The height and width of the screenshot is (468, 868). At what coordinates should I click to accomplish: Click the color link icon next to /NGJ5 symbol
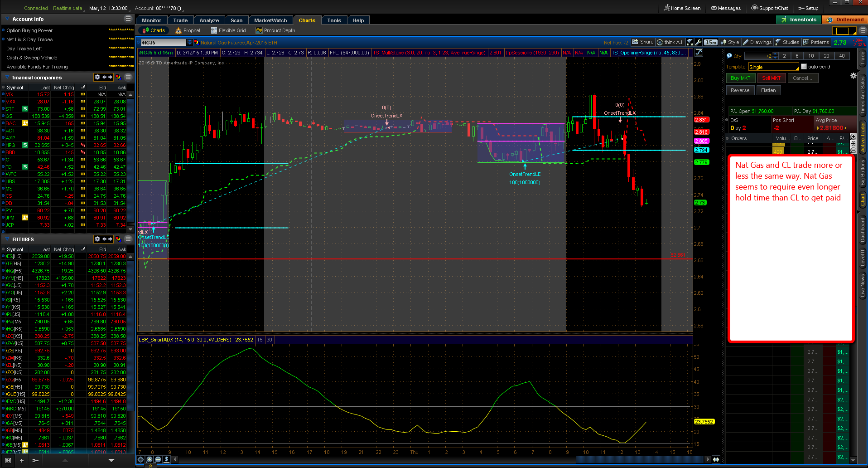pyautogui.click(x=197, y=42)
